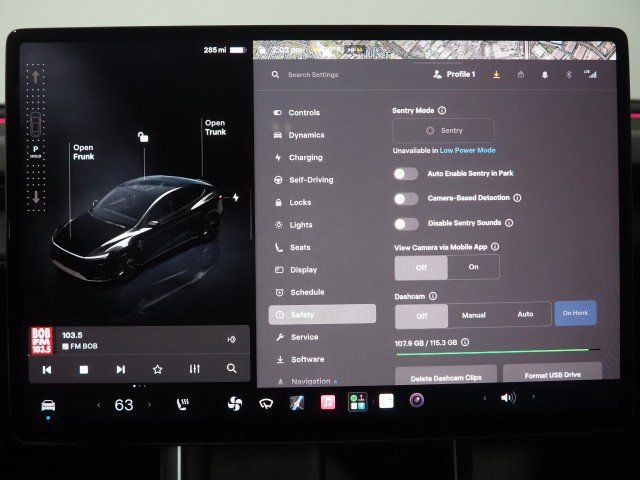Open climate fan controls icon
The width and height of the screenshot is (640, 480).
[235, 404]
